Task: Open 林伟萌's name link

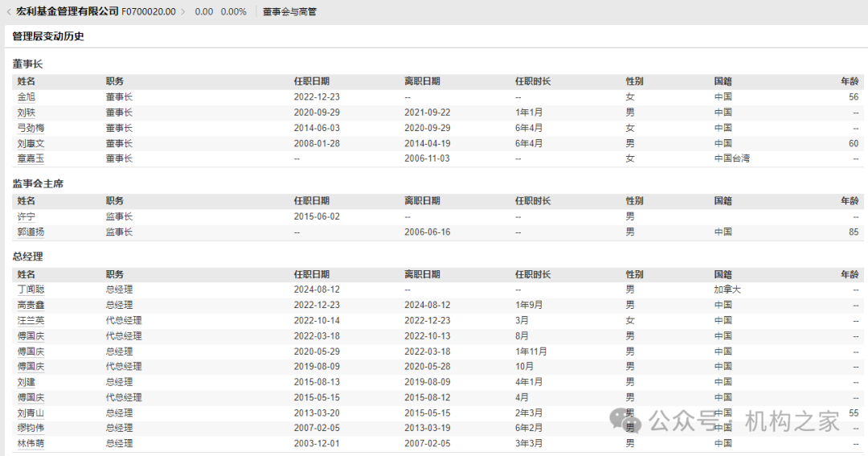Action: click(x=31, y=443)
